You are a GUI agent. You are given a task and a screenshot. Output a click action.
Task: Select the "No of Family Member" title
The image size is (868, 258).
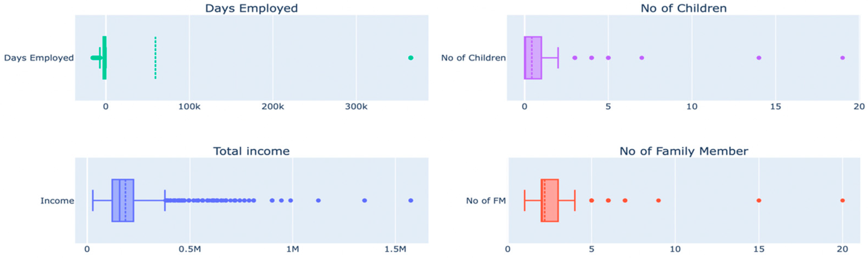point(684,151)
